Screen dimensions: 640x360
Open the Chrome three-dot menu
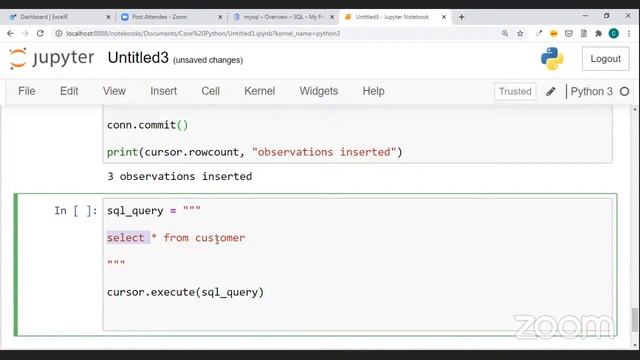tap(629, 33)
